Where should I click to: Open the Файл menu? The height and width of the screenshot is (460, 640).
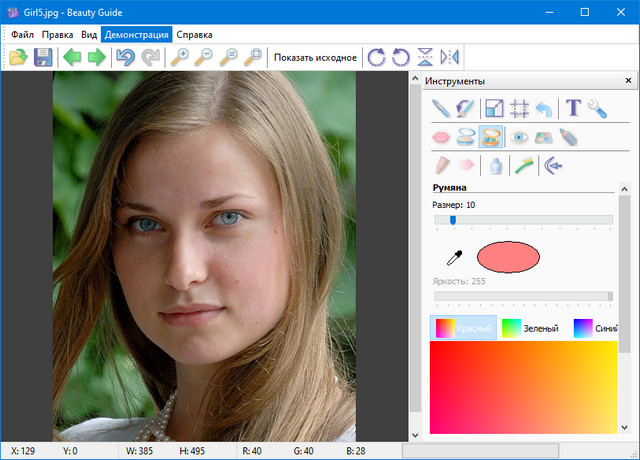point(22,34)
